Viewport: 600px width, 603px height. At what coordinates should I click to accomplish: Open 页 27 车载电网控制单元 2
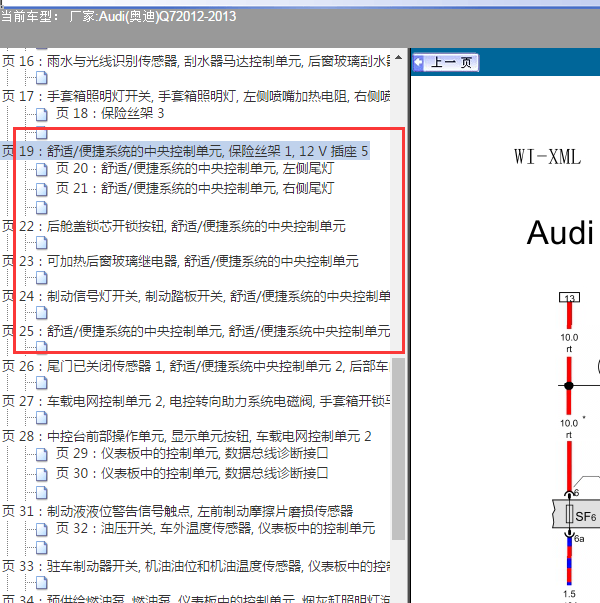click(x=196, y=401)
